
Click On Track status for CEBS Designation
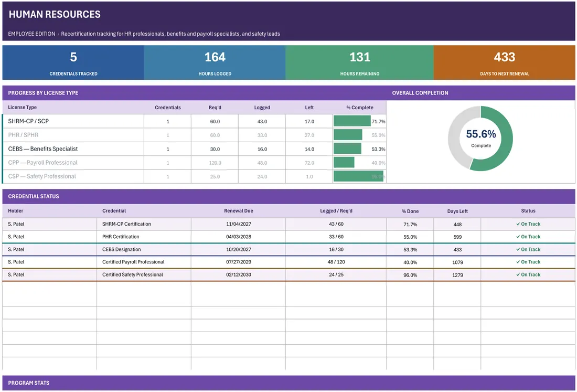(528, 250)
